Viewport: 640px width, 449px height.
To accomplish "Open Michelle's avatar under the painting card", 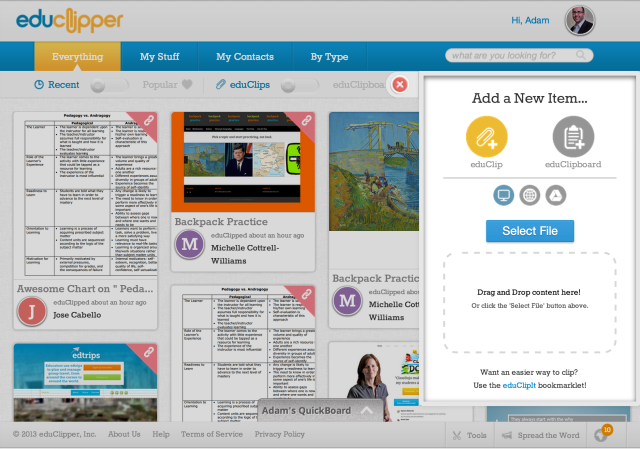I will point(347,301).
